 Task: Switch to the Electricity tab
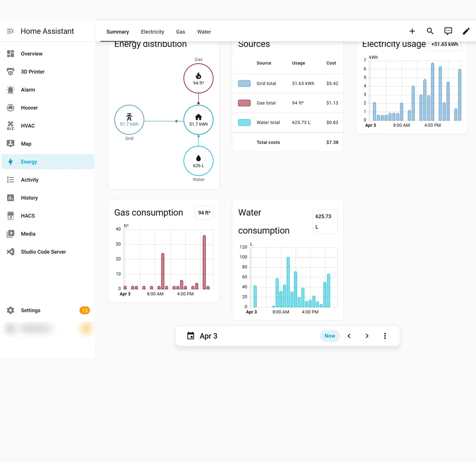tap(152, 32)
